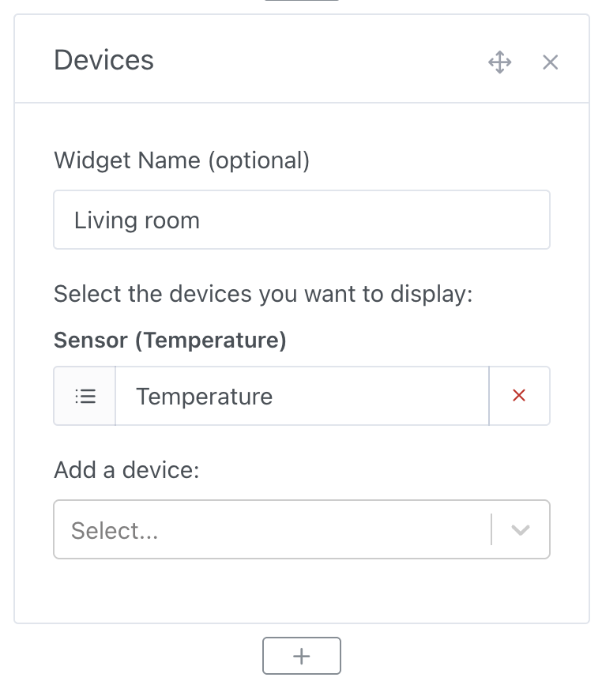Expand the chevron on the device selector
Screen dimensions: 602x700
tap(520, 529)
